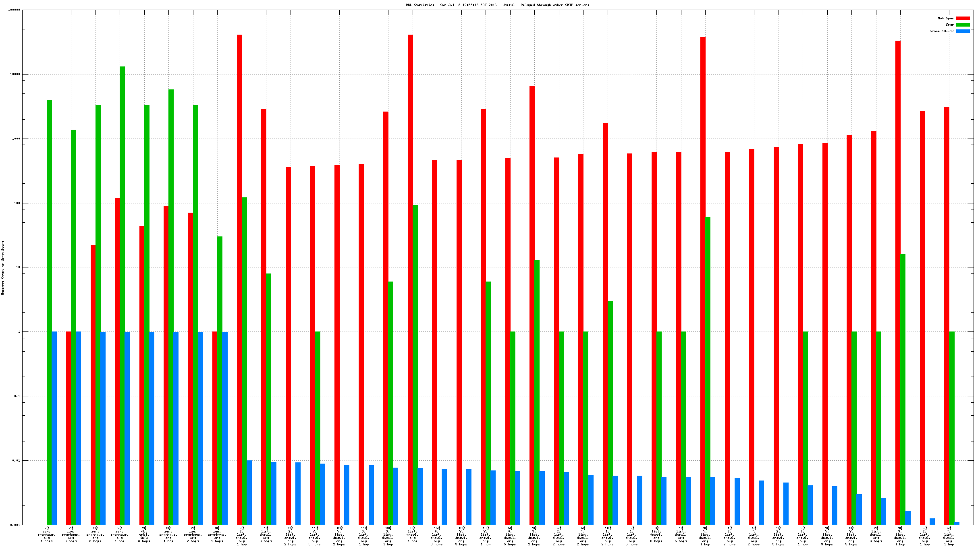980x551 pixels.
Task: Click the green Spam legend swatch
Action: 963,25
